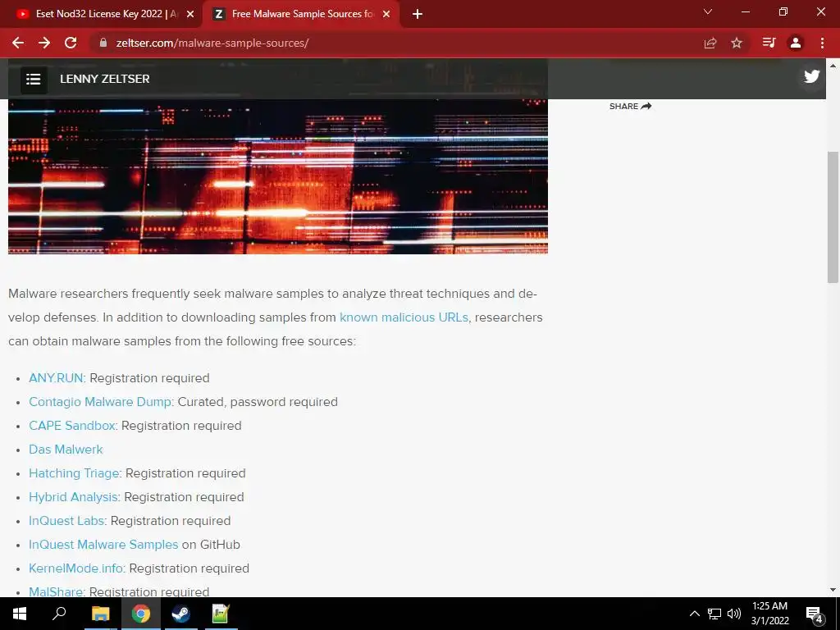Open the notification center icon
This screenshot has width=840, height=630.
point(815,614)
